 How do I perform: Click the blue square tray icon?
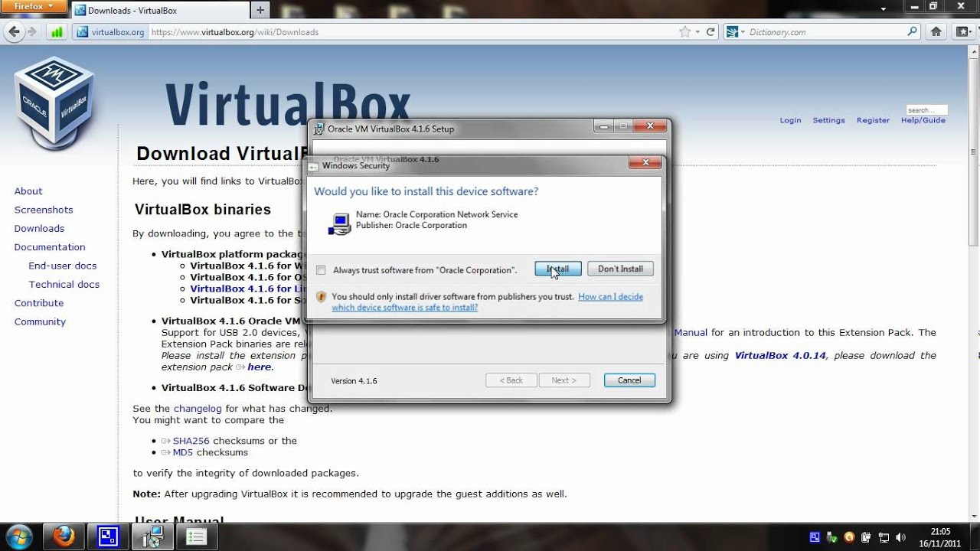point(815,537)
